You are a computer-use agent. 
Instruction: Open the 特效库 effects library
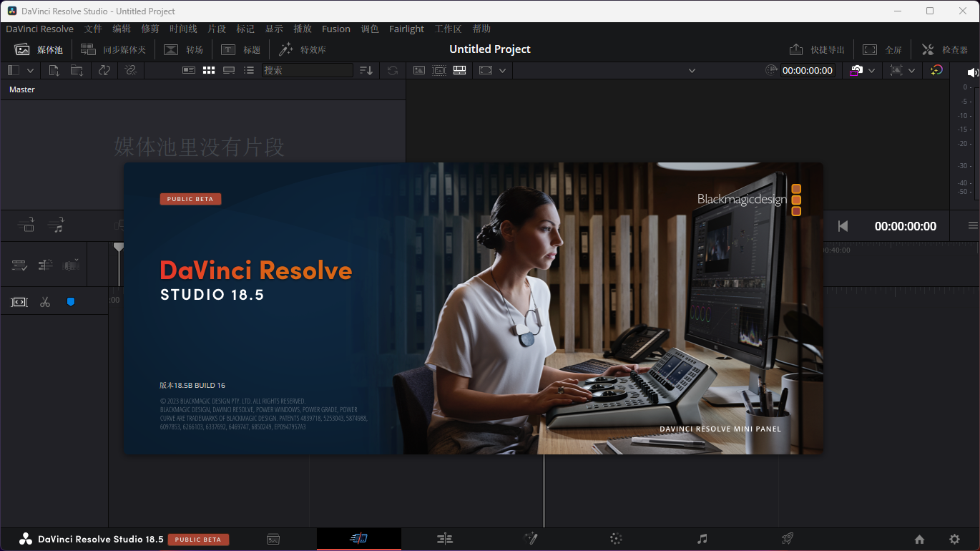tap(303, 49)
